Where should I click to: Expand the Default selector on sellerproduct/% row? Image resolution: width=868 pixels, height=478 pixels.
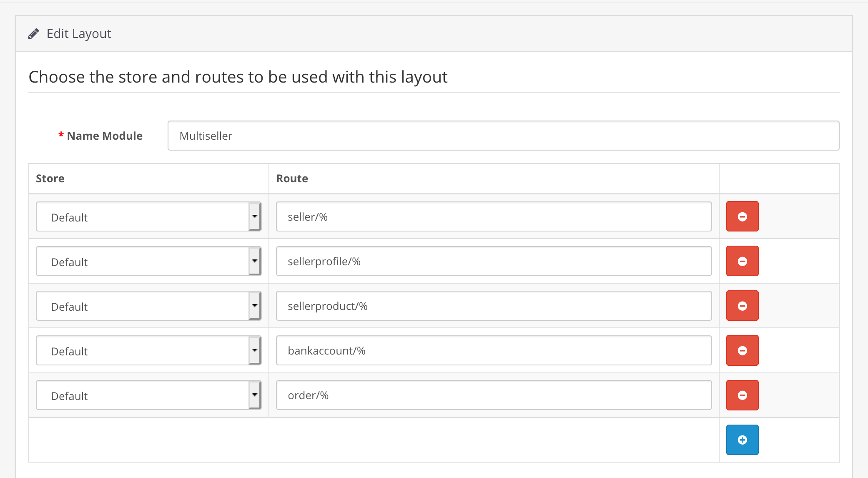(x=255, y=306)
